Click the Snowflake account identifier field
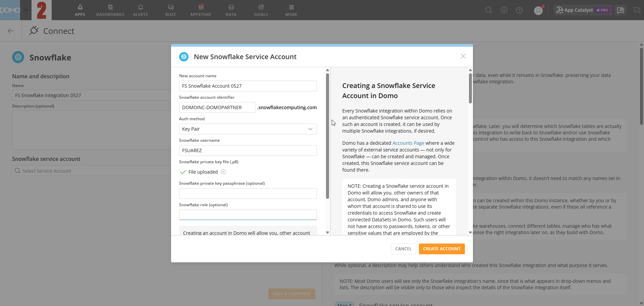 pyautogui.click(x=217, y=107)
